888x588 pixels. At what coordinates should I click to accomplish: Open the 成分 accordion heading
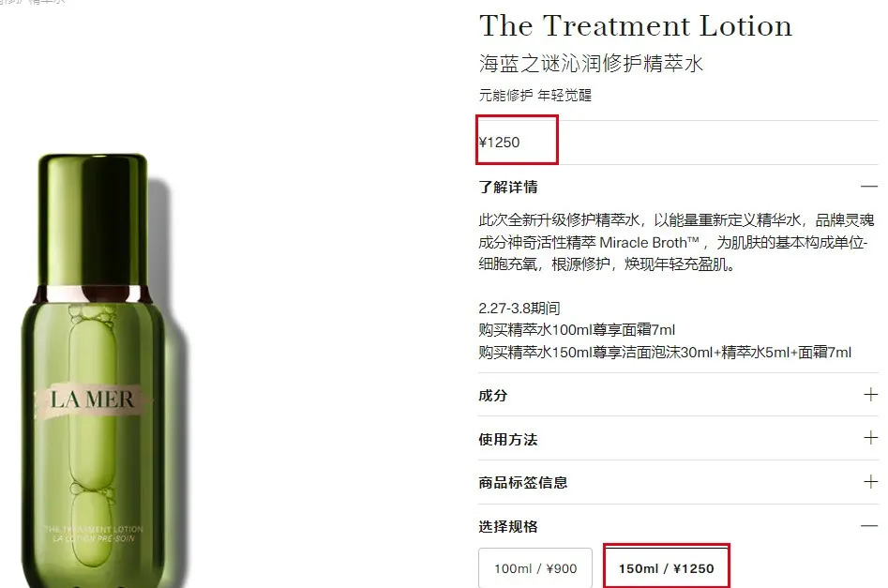click(492, 396)
